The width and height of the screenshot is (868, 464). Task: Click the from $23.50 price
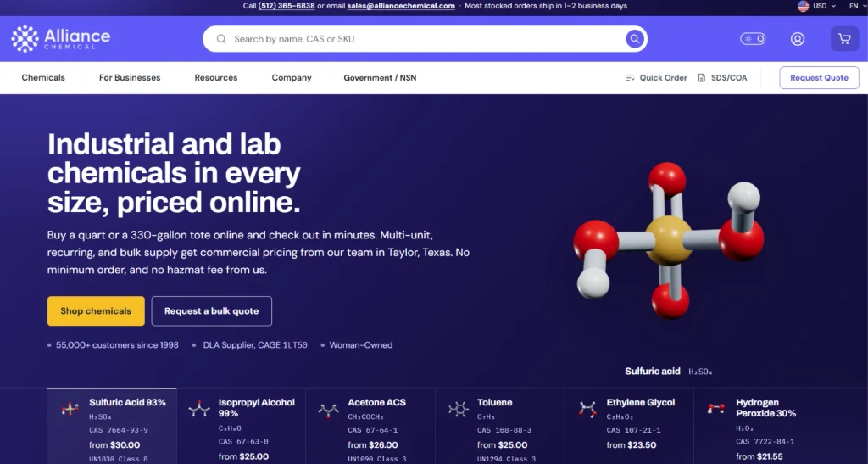point(631,445)
